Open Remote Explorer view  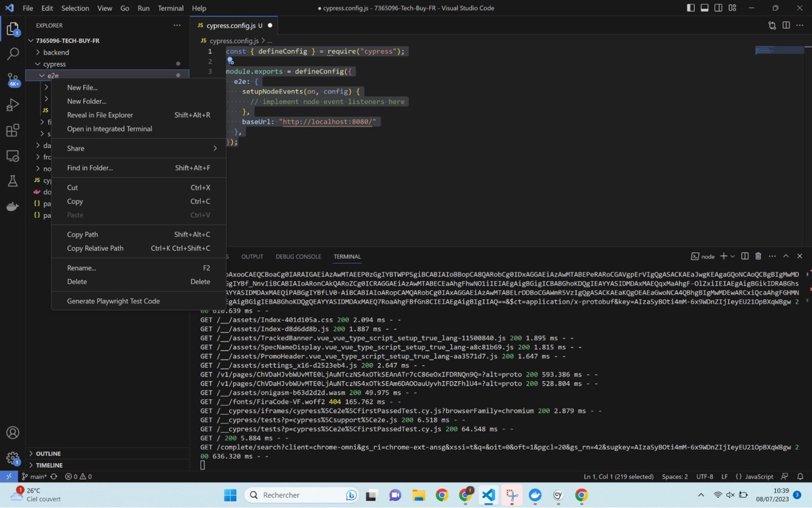coord(13,156)
